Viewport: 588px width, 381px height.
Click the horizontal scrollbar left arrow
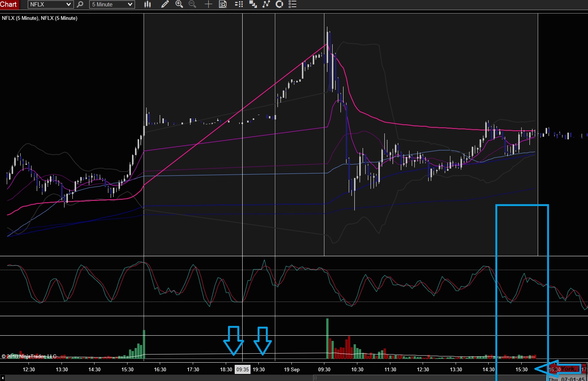coord(3,378)
